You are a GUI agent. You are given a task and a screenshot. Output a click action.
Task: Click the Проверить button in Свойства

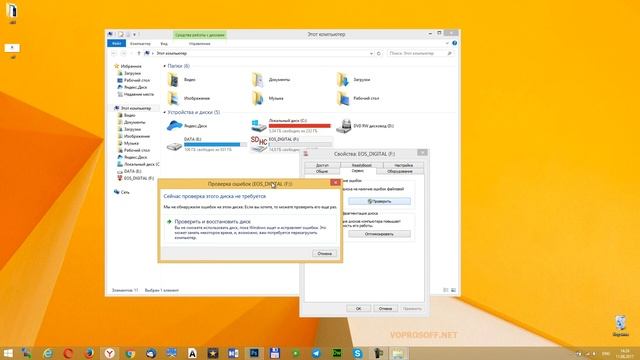point(380,201)
